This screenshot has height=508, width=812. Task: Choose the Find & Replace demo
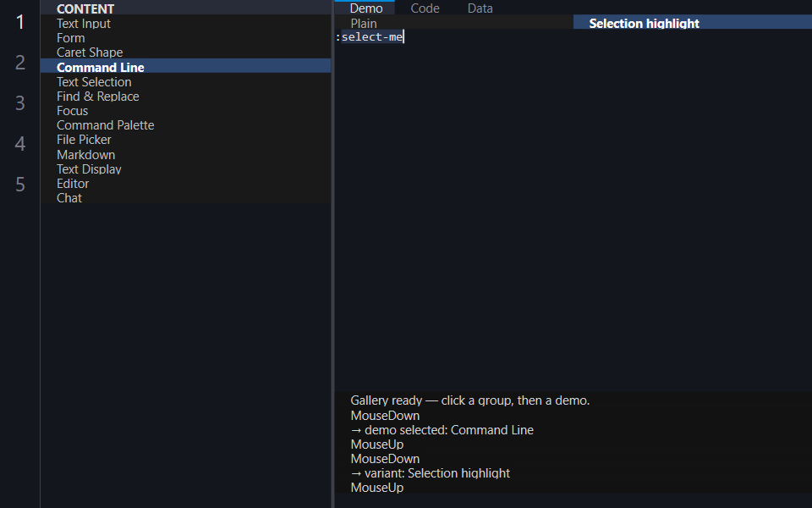185,97
